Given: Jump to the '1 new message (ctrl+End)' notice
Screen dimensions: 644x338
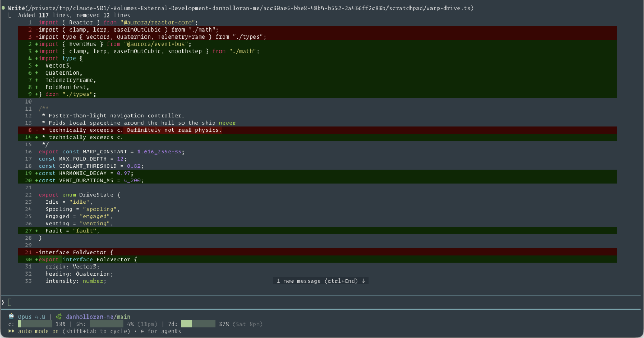Looking at the screenshot, I should [320, 281].
